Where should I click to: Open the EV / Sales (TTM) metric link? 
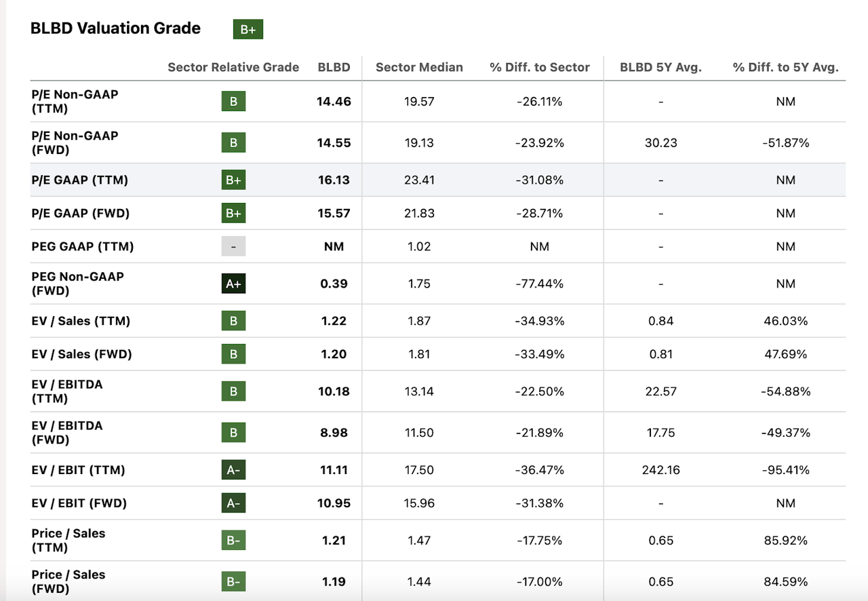coord(81,321)
